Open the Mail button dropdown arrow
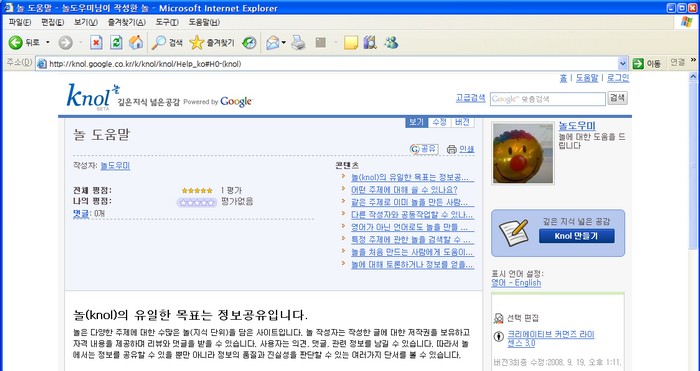Image resolution: width=700 pixels, height=371 pixels. click(283, 43)
